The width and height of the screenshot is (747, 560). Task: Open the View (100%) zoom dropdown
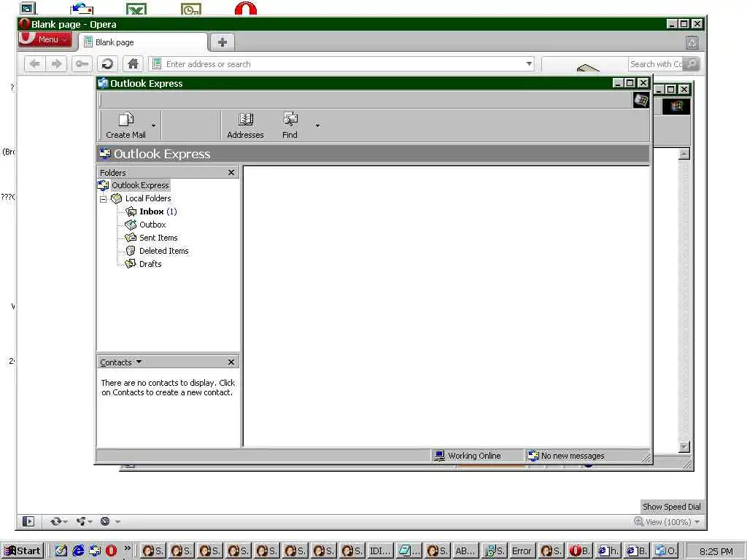667,522
